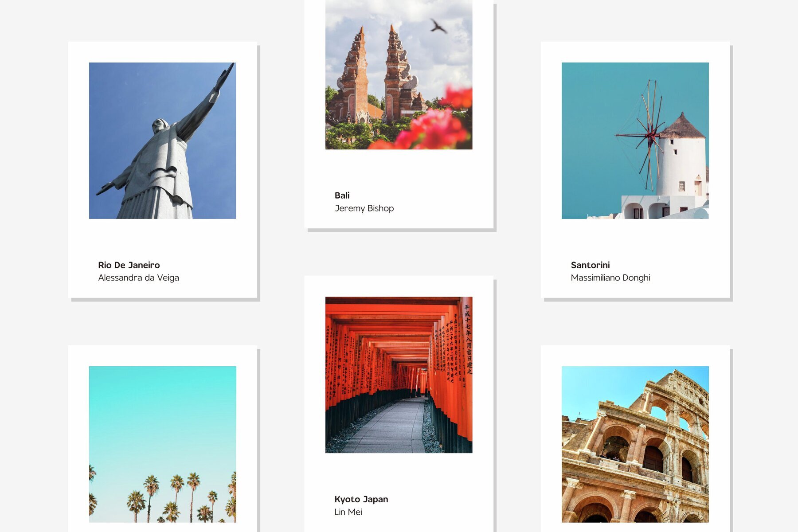Screen dimensions: 798x532
Task: Click the Christ statue's head
Action: click(x=160, y=125)
